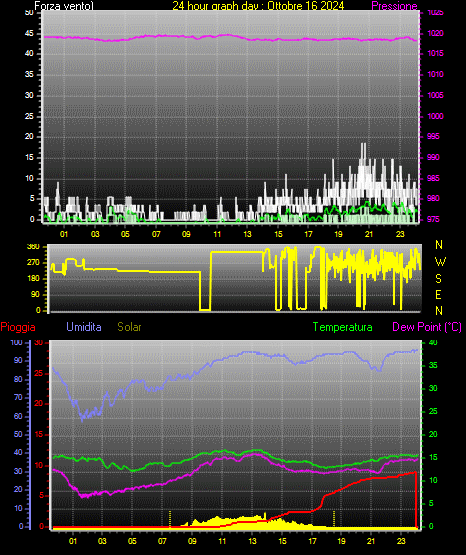Click hour 21 on wind graph axis
The width and height of the screenshot is (466, 555).
tap(369, 234)
